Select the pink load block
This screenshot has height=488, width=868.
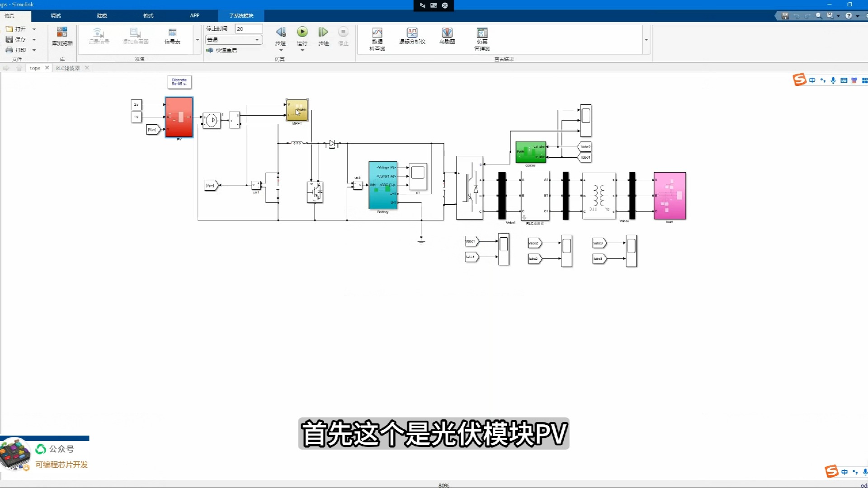pyautogui.click(x=670, y=196)
